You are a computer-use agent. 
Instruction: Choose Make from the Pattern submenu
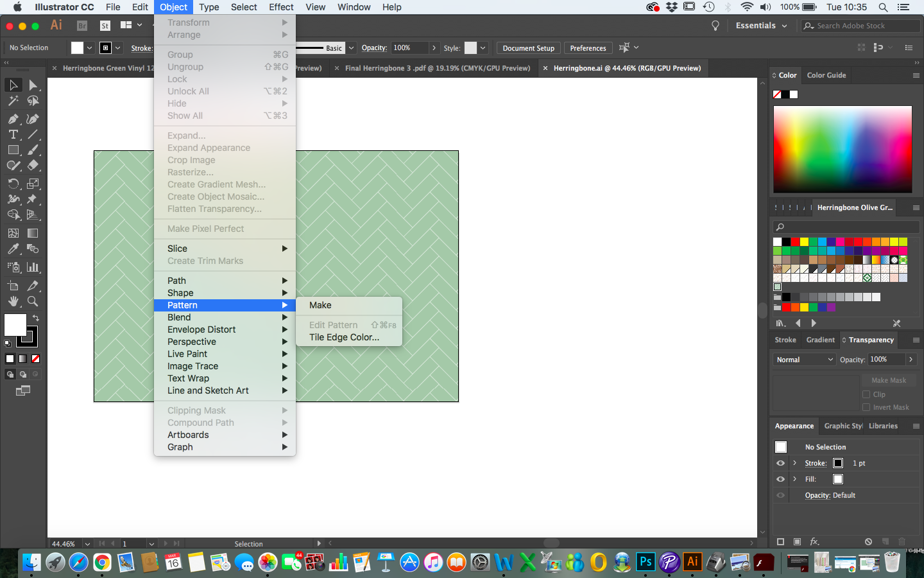[320, 305]
